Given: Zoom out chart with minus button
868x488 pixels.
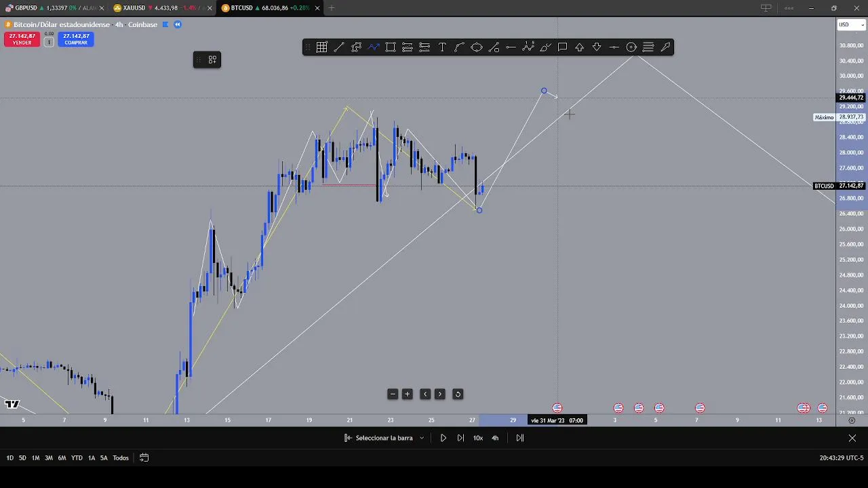Looking at the screenshot, I should click(393, 394).
